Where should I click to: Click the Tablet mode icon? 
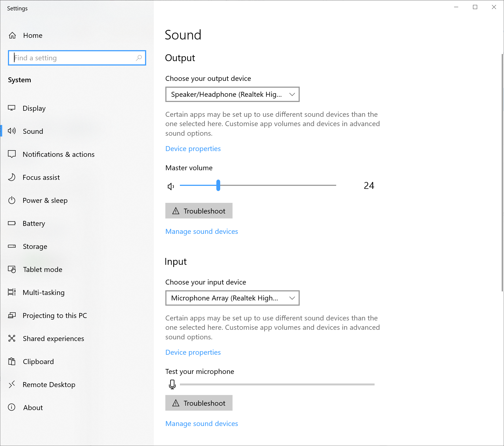coord(12,269)
